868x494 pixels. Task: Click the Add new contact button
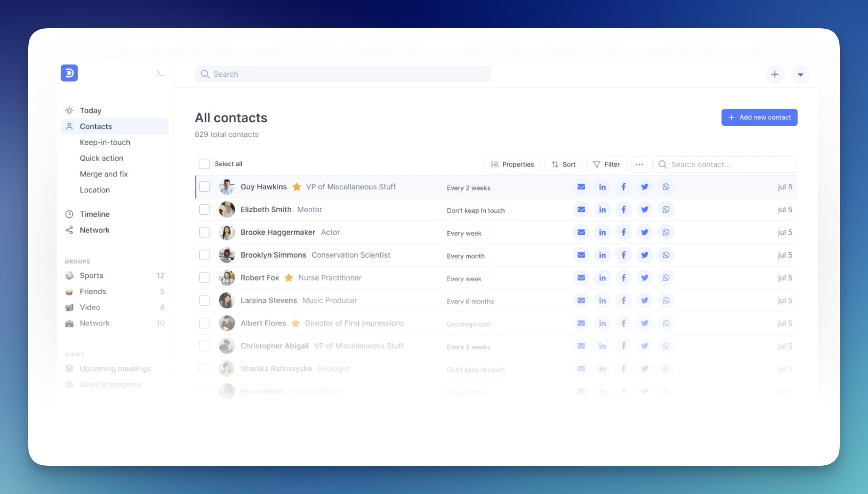click(759, 117)
